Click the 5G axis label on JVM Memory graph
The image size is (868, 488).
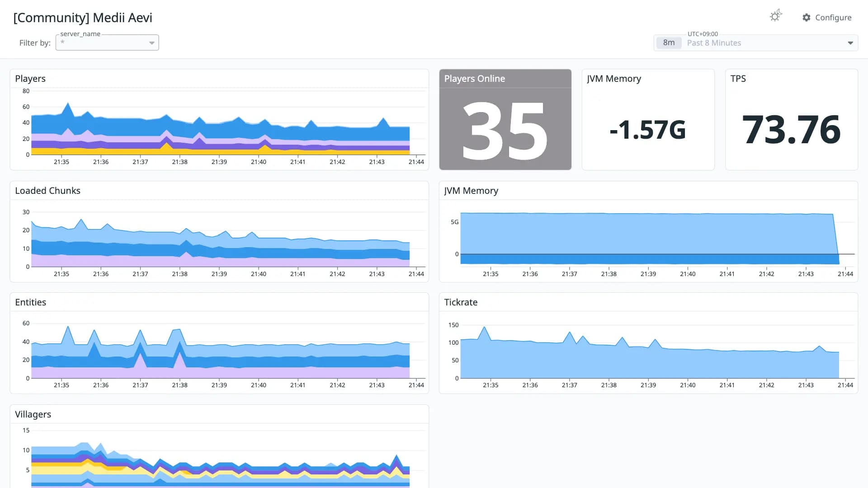coord(454,222)
